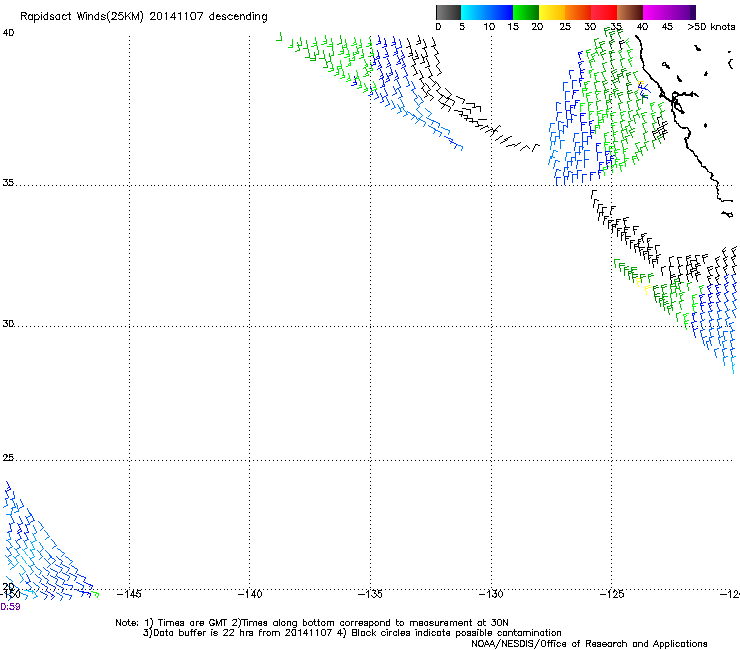The height and width of the screenshot is (650, 740).
Task: Click the -140 longitude axis label
Action: point(250,594)
